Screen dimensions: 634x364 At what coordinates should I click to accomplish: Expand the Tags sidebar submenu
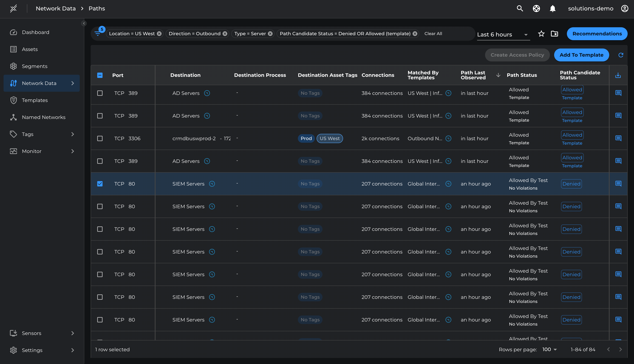[72, 134]
